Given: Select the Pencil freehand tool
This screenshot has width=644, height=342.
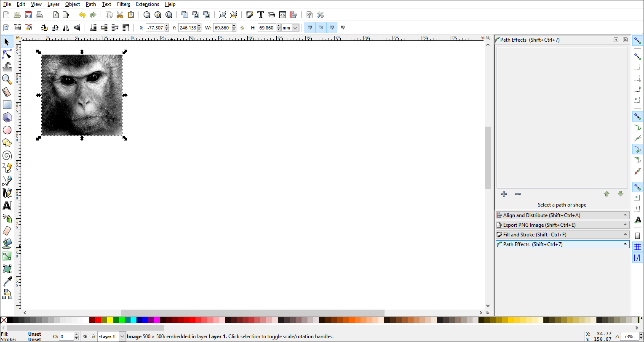Looking at the screenshot, I should [7, 168].
